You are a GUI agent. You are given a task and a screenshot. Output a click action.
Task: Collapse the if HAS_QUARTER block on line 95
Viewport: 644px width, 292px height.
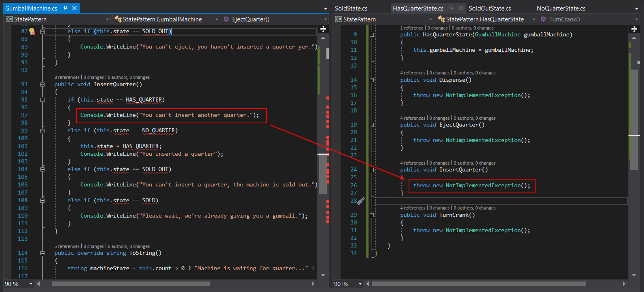tap(42, 100)
